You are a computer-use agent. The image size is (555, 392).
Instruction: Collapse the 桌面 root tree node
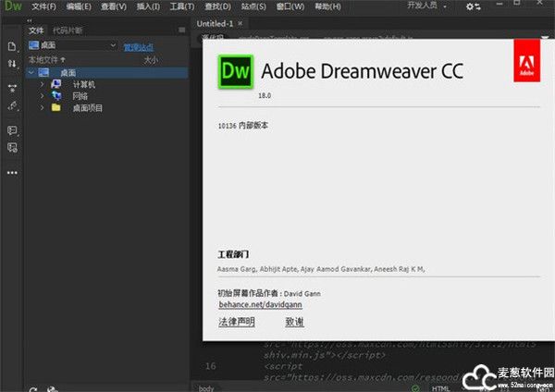(31, 72)
